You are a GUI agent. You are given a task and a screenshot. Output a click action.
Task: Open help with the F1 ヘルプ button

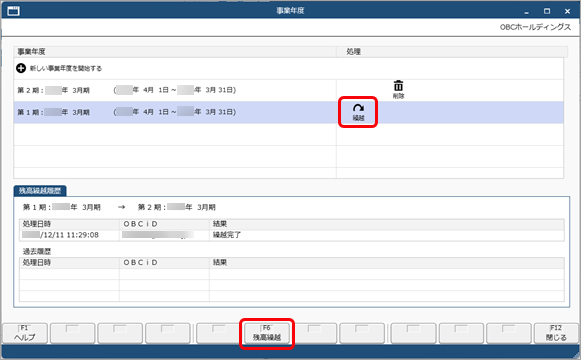25,333
